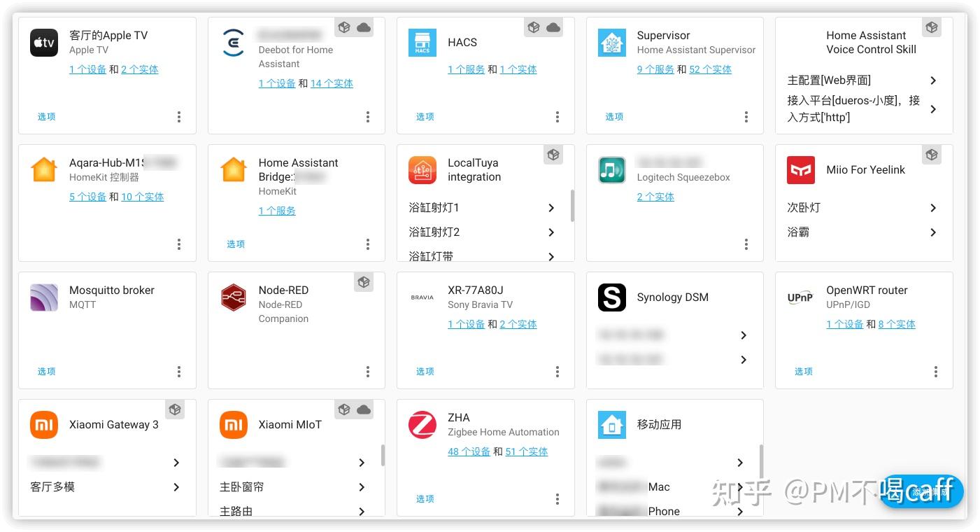The image size is (980, 532).
Task: Click the 移动应用 card list scrollbar
Action: [x=761, y=462]
